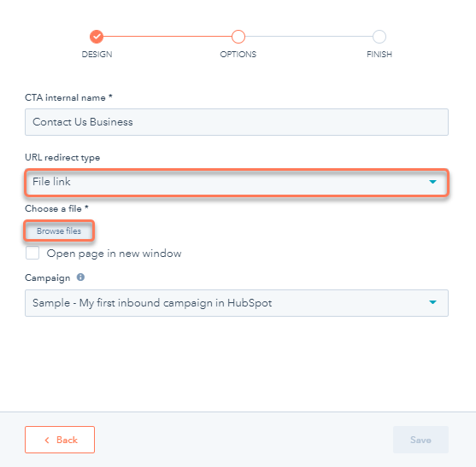Select the OPTIONS step label
This screenshot has width=476, height=467.
(x=238, y=55)
